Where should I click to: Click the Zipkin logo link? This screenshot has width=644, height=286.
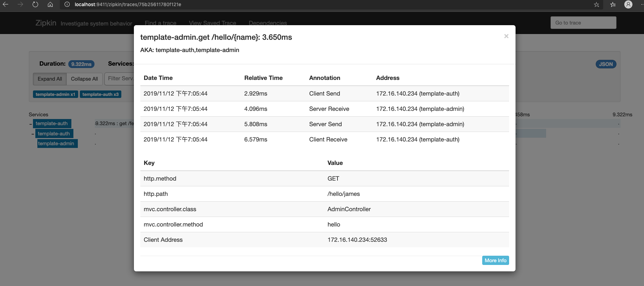[x=46, y=23]
